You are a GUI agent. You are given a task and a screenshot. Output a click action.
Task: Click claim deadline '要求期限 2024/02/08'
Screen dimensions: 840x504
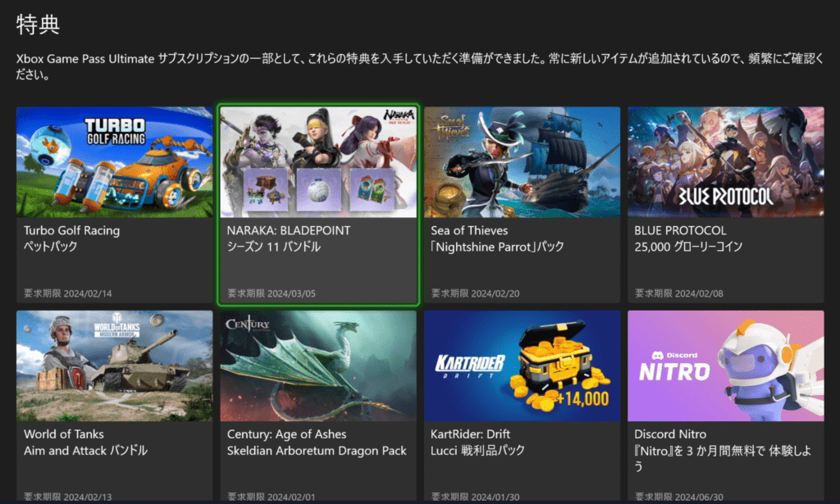pos(678,293)
